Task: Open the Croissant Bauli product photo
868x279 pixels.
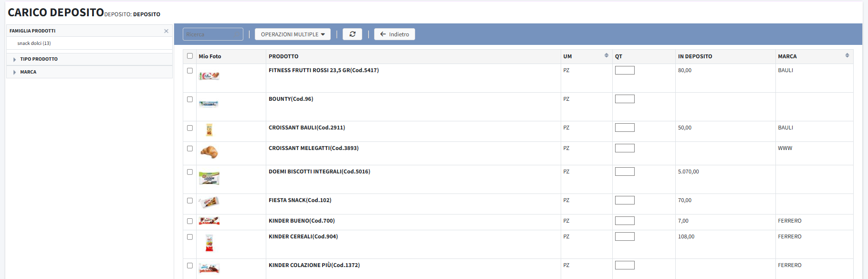Action: 209,130
